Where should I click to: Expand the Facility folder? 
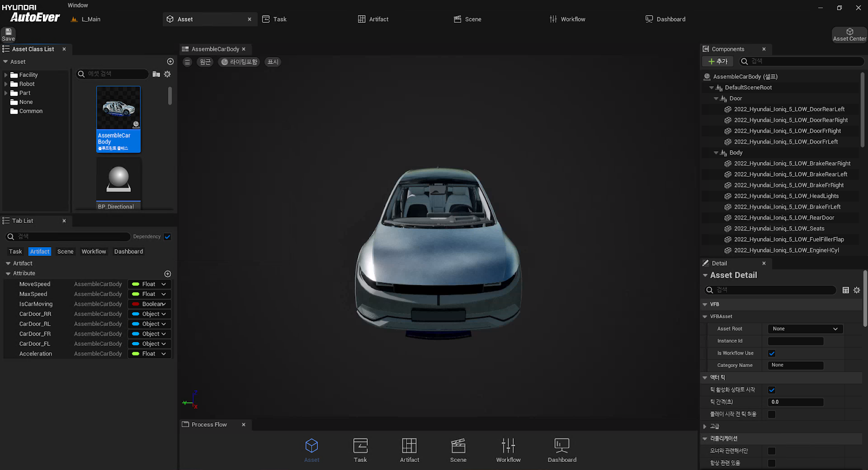click(x=6, y=75)
